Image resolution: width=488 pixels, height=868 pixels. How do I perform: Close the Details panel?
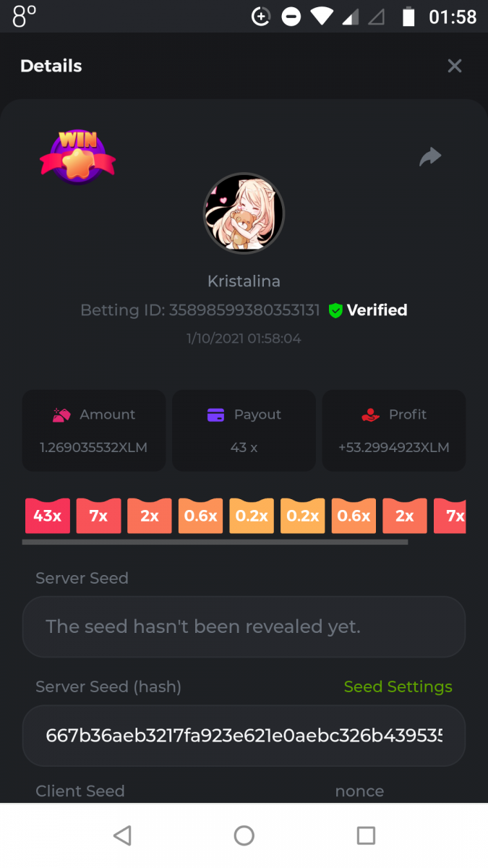point(455,66)
